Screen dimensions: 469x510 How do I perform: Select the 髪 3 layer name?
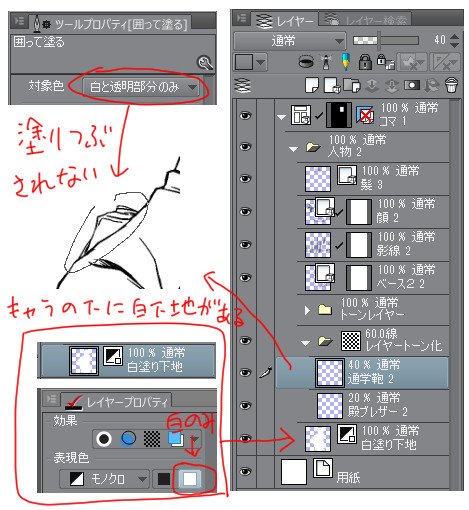pyautogui.click(x=372, y=185)
